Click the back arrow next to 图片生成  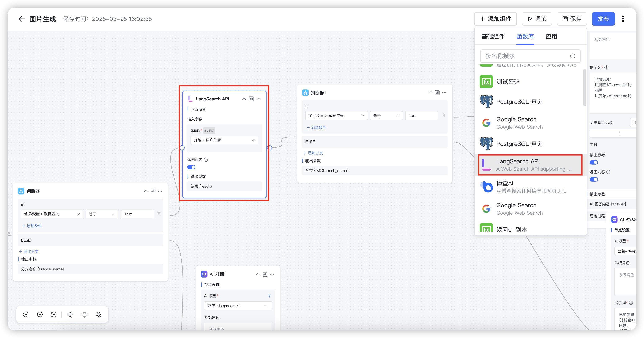(22, 19)
